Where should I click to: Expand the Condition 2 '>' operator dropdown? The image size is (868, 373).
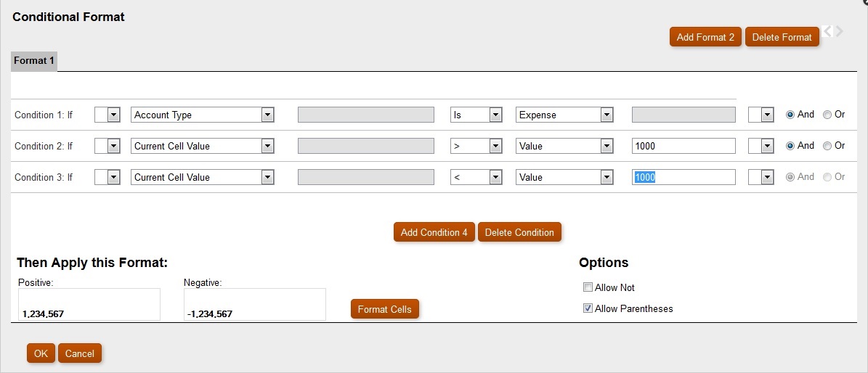click(x=495, y=146)
